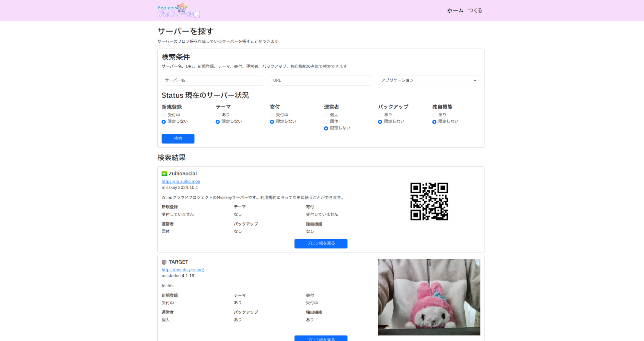644x341 pixels.
Task: Select 受付中 under 新規登録
Action: pyautogui.click(x=164, y=115)
